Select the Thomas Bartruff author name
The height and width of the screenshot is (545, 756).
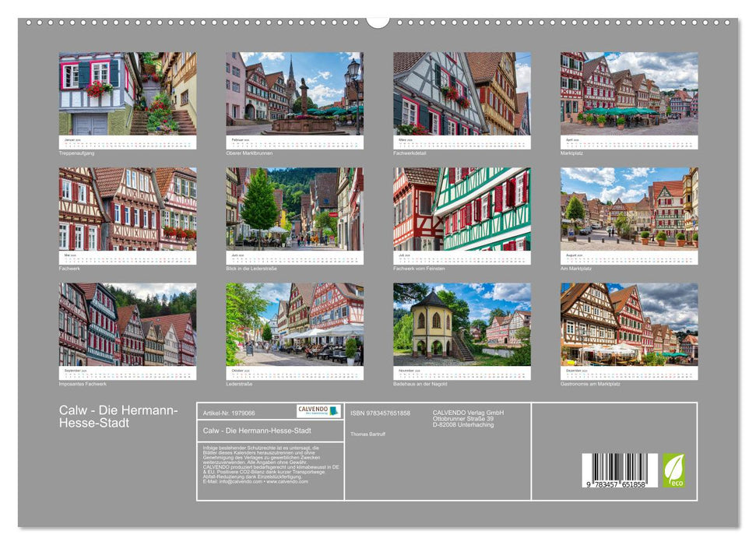[x=367, y=434]
